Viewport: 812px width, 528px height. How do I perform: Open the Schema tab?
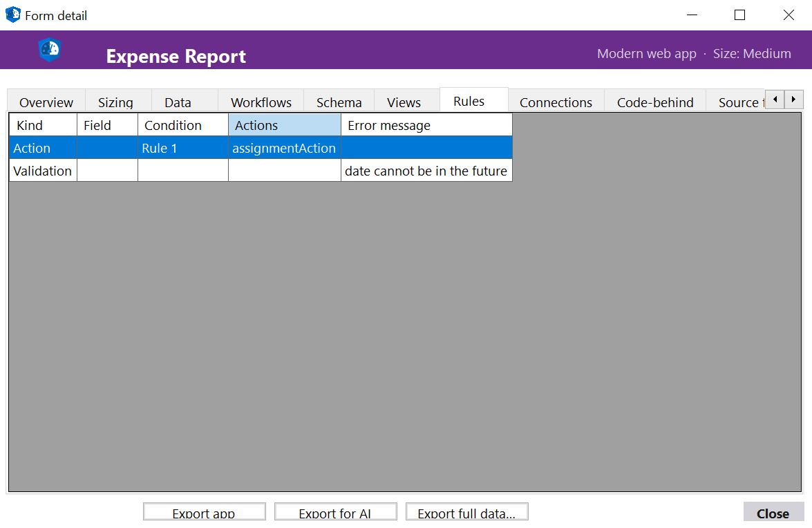pyautogui.click(x=339, y=102)
